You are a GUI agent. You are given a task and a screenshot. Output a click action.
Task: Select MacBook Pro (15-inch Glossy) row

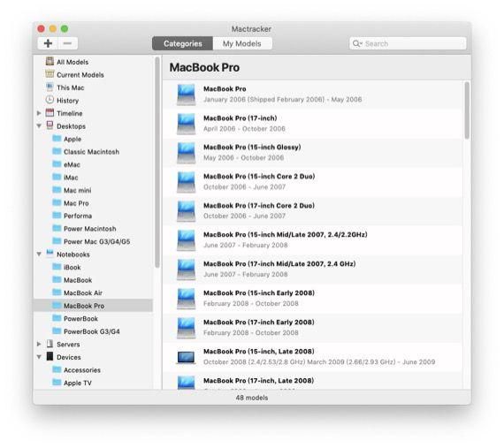312,153
